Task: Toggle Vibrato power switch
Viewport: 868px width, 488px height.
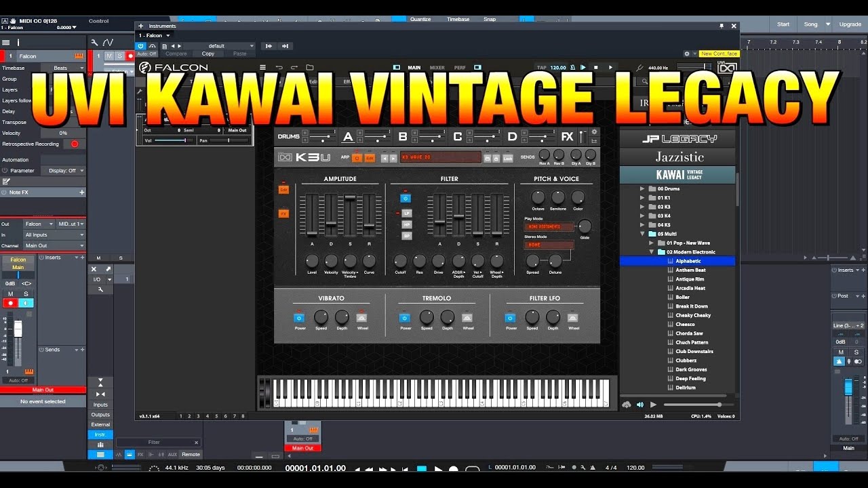Action: (x=300, y=318)
